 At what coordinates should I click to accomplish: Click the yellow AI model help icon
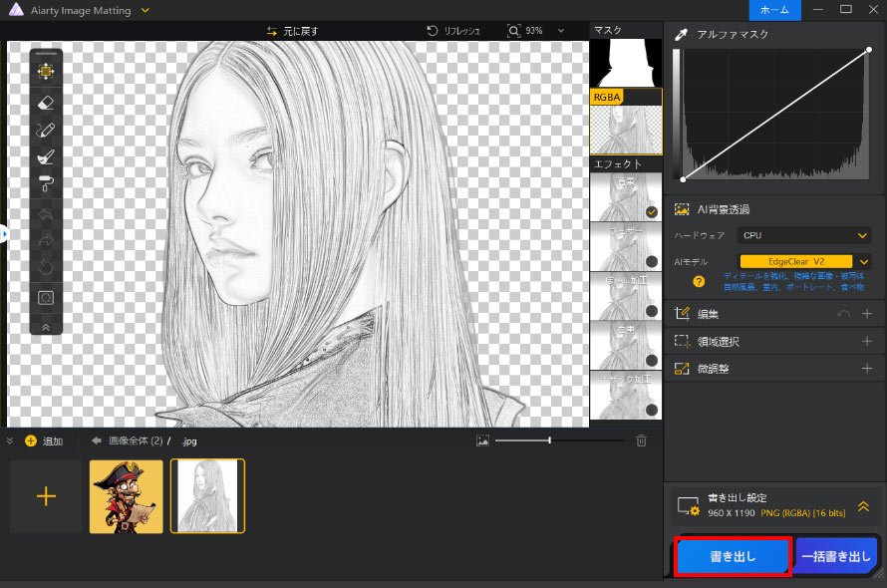click(699, 281)
